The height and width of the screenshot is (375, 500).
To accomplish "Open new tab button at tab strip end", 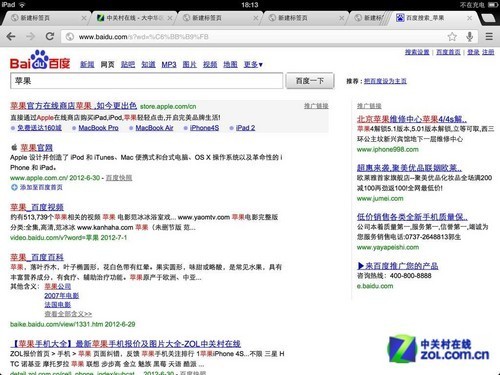I will coord(489,18).
